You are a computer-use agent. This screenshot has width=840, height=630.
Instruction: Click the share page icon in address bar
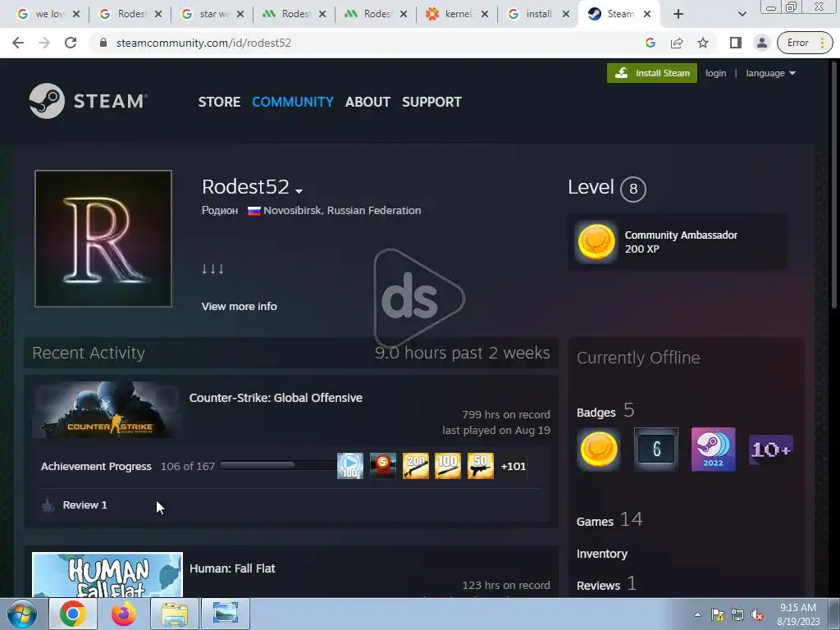point(677,43)
